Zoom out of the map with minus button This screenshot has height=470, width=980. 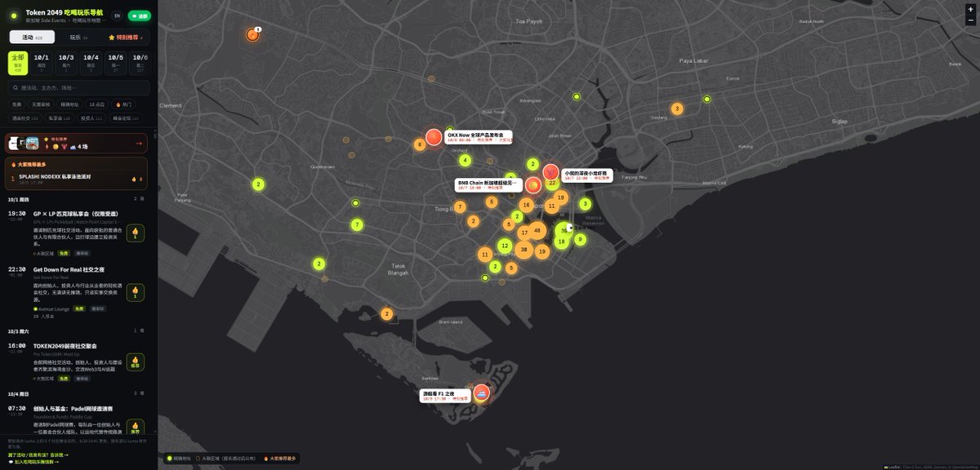pyautogui.click(x=970, y=20)
